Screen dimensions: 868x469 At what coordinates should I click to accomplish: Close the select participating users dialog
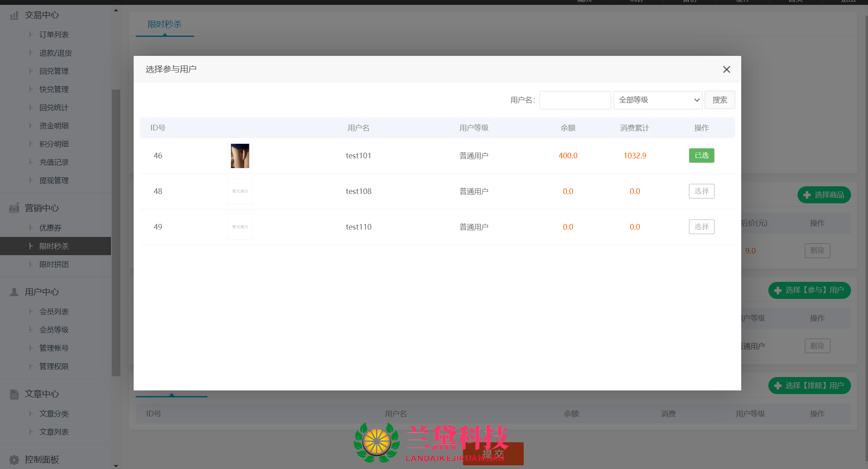pos(726,70)
